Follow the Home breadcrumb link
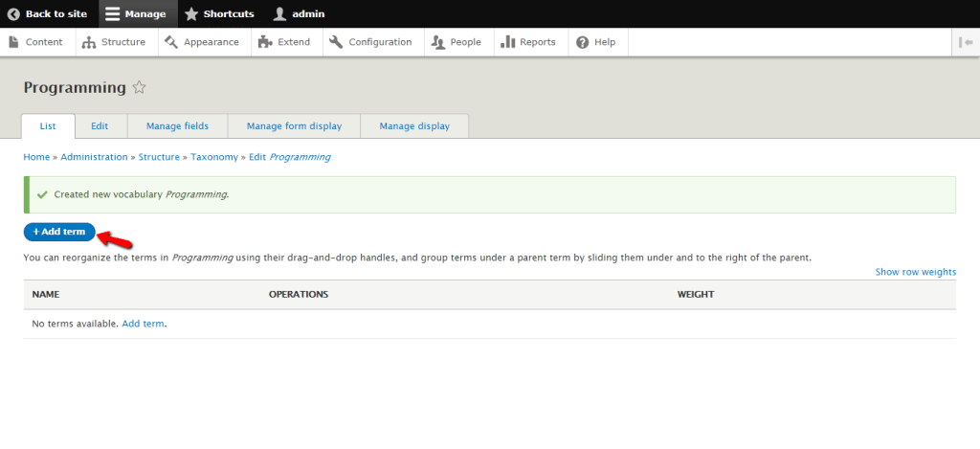The image size is (980, 449). pyautogui.click(x=36, y=157)
